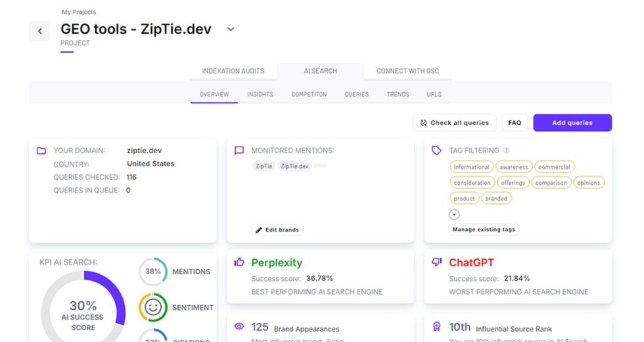Screen dimensions: 644x342
Task: Click the My Projects breadcrumb
Action: tap(79, 12)
